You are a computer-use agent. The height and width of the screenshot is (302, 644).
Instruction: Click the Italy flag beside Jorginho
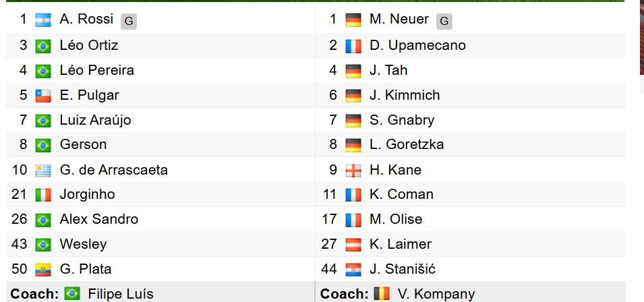43,195
